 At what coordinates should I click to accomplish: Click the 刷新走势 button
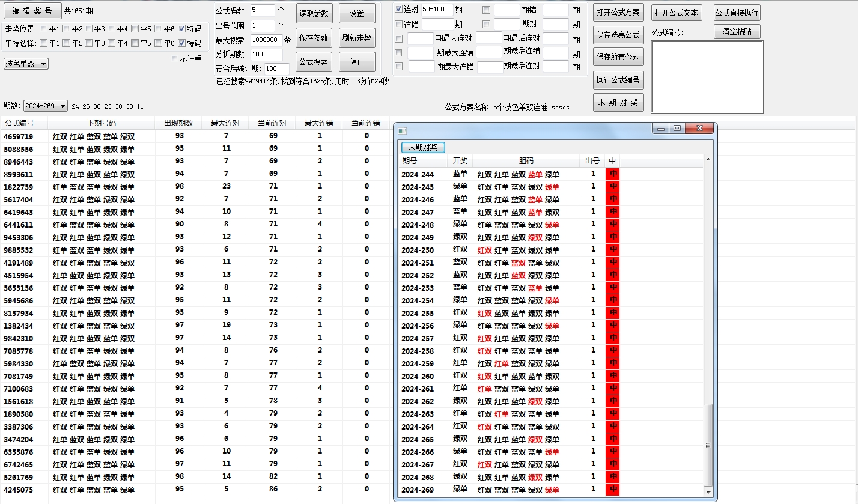coord(356,38)
